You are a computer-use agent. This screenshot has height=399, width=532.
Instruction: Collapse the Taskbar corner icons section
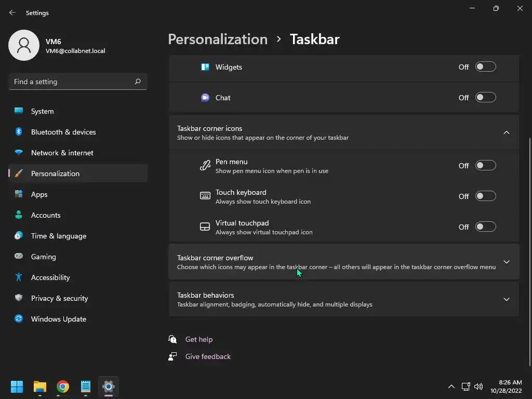[x=507, y=132]
